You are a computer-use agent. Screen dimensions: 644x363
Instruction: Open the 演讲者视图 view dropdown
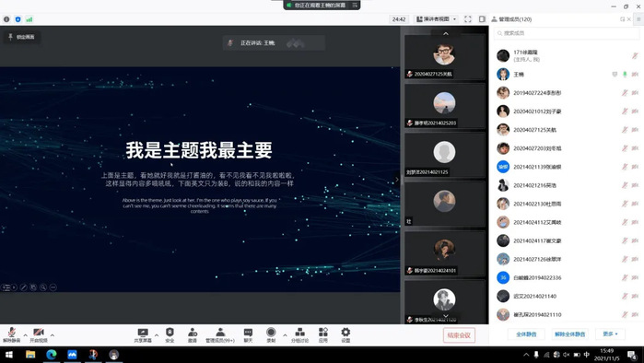coord(437,19)
